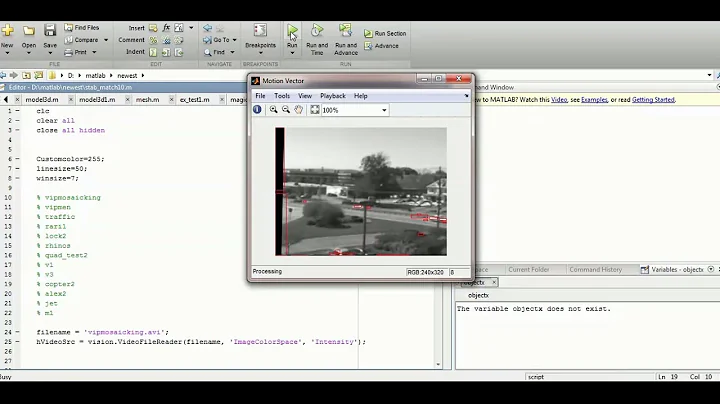This screenshot has height=404, width=720.
Task: Click the Insert section icon
Action: coord(153,28)
